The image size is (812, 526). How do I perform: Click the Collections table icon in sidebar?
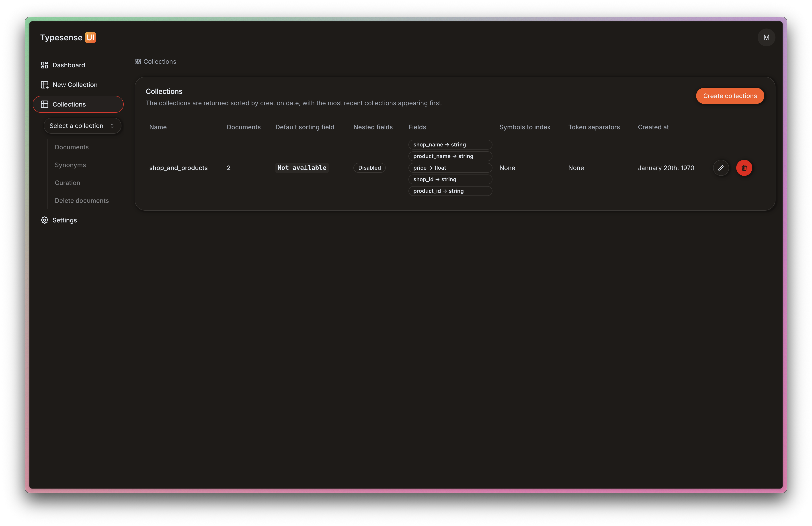44,105
